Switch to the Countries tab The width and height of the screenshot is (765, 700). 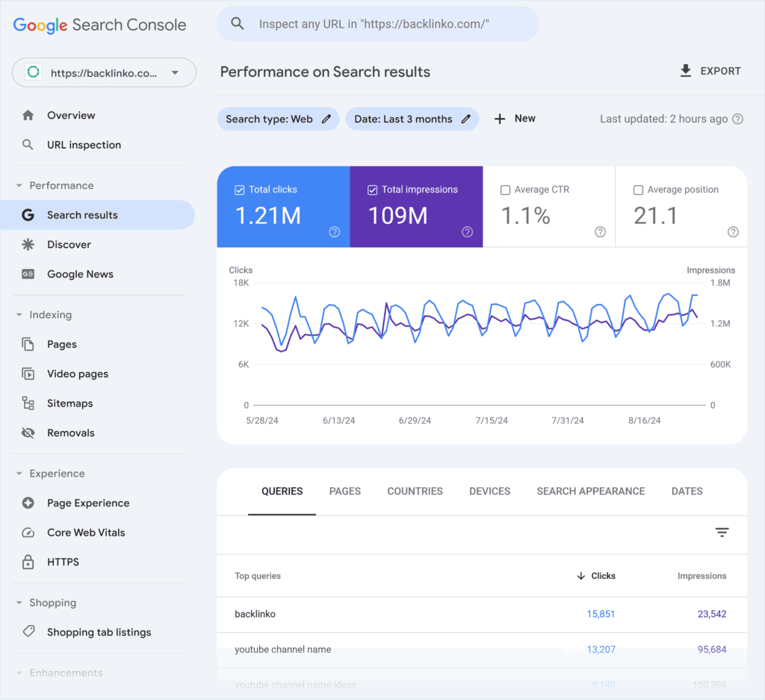[415, 492]
